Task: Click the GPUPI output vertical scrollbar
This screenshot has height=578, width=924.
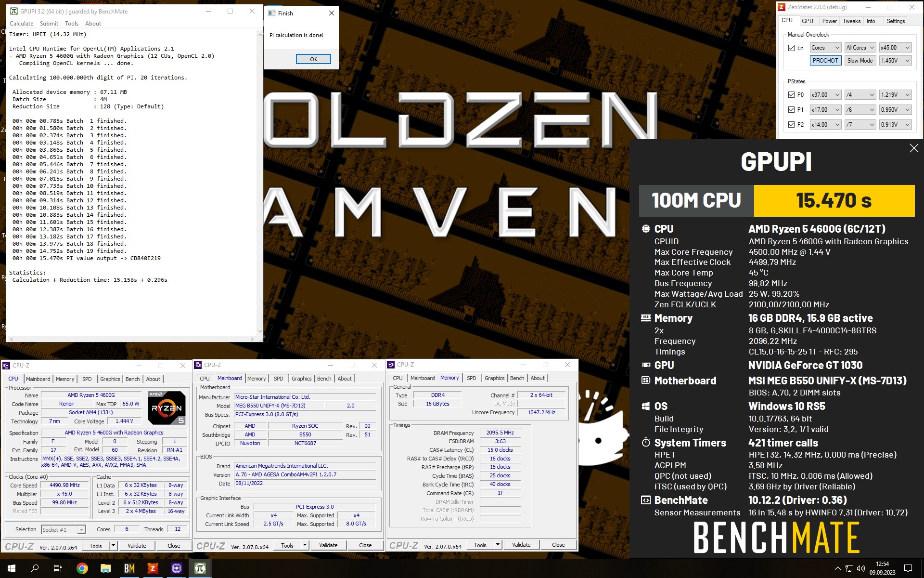Action: [x=260, y=183]
